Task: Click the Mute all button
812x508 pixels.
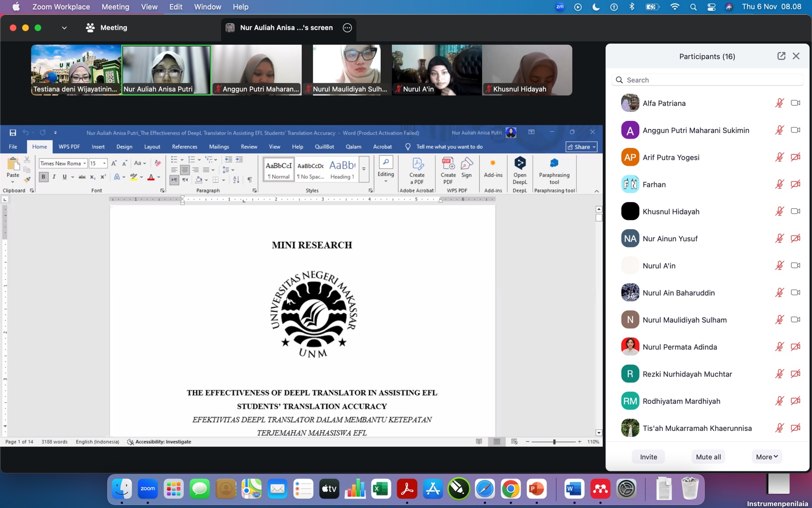Action: point(708,457)
